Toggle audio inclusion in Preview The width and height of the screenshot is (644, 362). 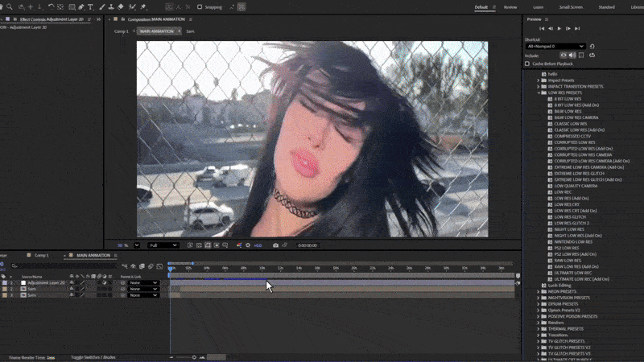coord(572,56)
